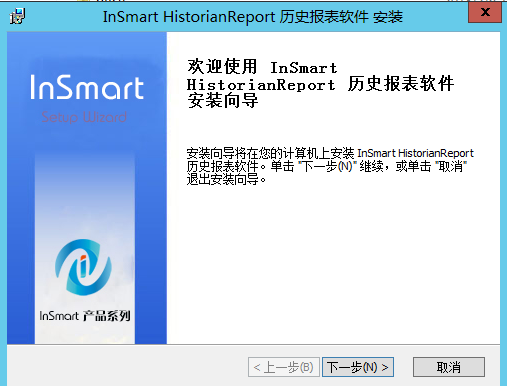Click the InSmart circular logo graphic
The width and height of the screenshot is (507, 386).
83,267
